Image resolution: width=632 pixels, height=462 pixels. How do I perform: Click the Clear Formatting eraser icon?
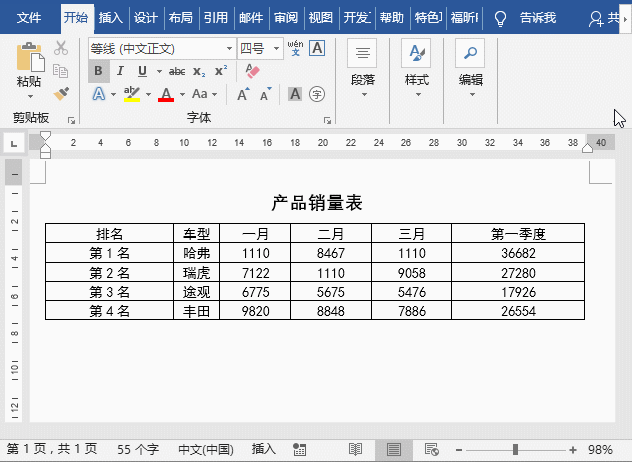[x=251, y=71]
